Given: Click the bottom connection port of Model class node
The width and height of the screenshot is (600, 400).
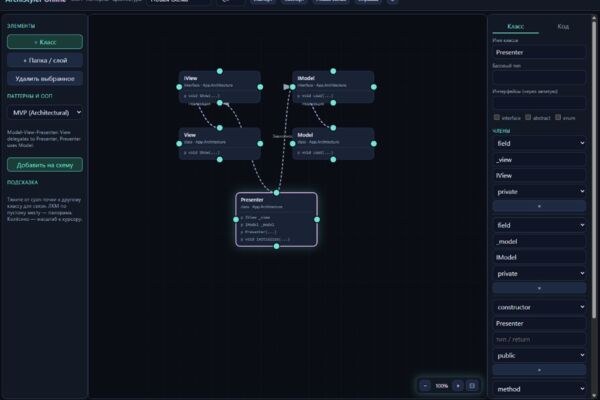Looking at the screenshot, I should 333,159.
